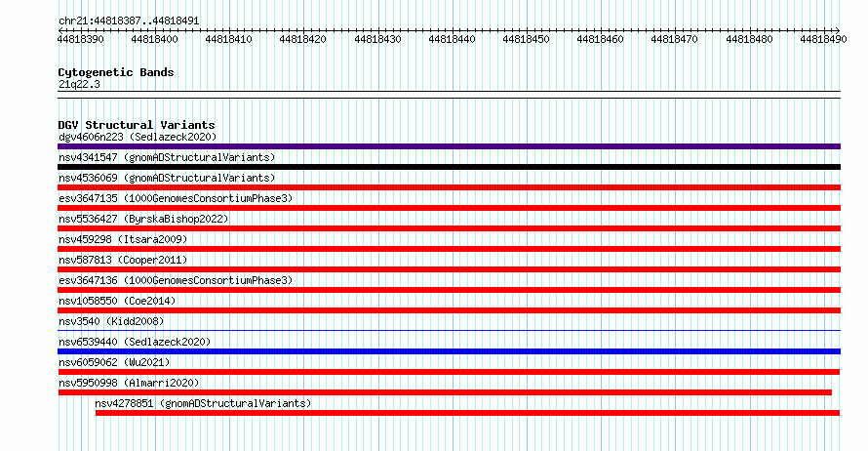Click esv3647135 (1000GenomesConsortiumPhase3) label
The height and width of the screenshot is (451, 868).
[x=176, y=198]
